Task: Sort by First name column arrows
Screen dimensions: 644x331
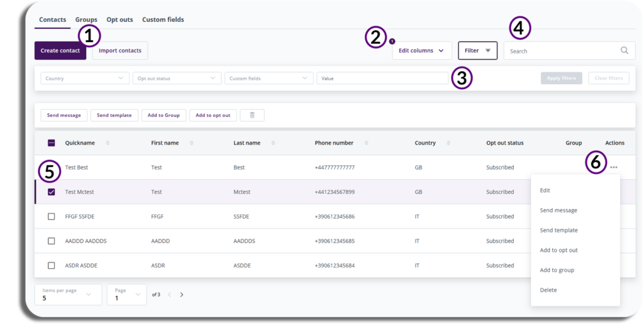Action: [191, 143]
